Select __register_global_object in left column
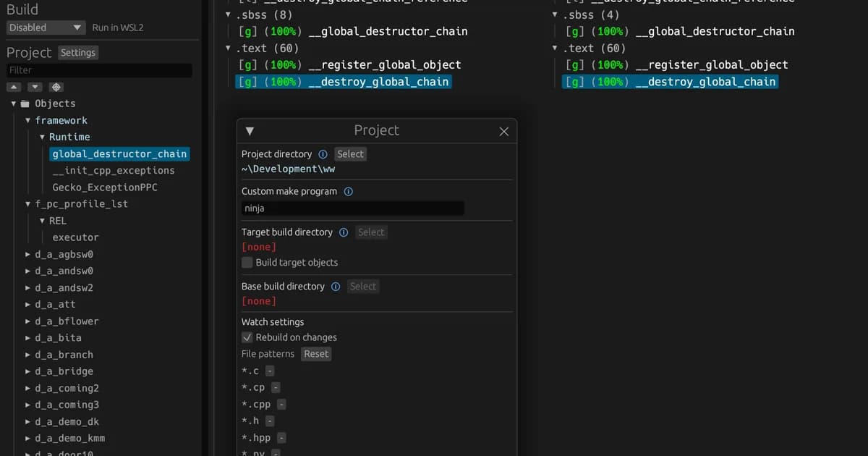 385,65
